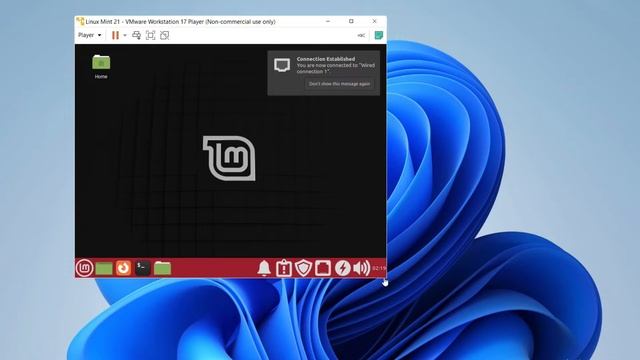Expand the collapsed devices chevron in toolbar
This screenshot has width=640, height=360.
coord(361,36)
